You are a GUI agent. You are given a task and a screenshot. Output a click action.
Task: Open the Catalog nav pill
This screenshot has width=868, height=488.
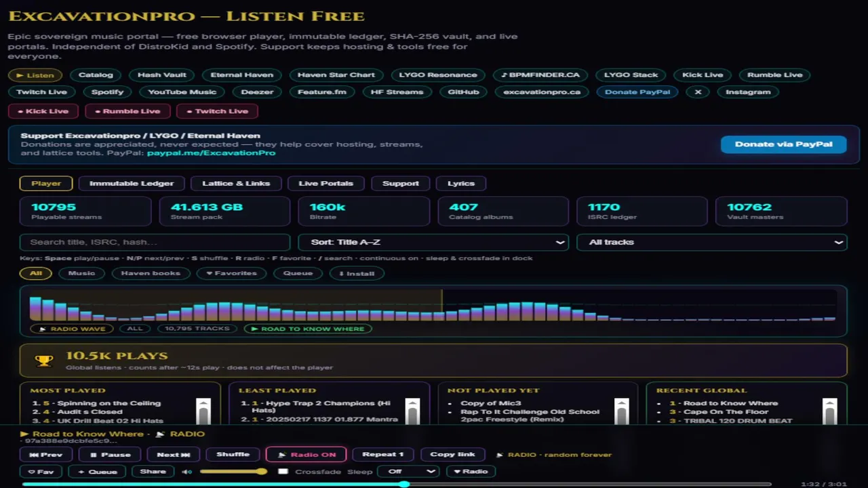pyautogui.click(x=96, y=75)
